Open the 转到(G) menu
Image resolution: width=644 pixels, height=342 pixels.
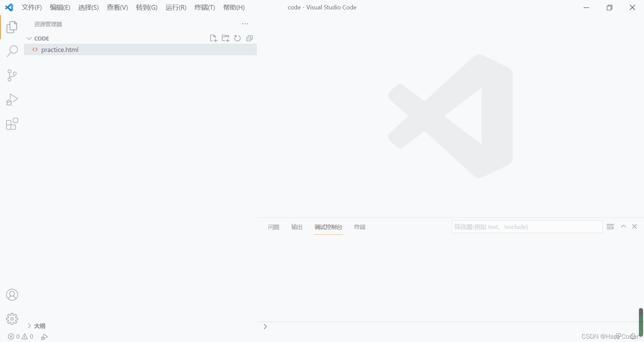pos(147,7)
